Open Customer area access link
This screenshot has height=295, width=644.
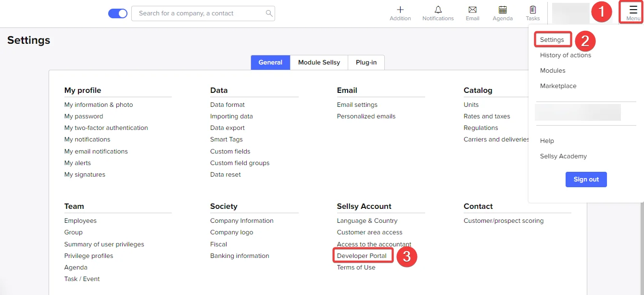point(370,232)
